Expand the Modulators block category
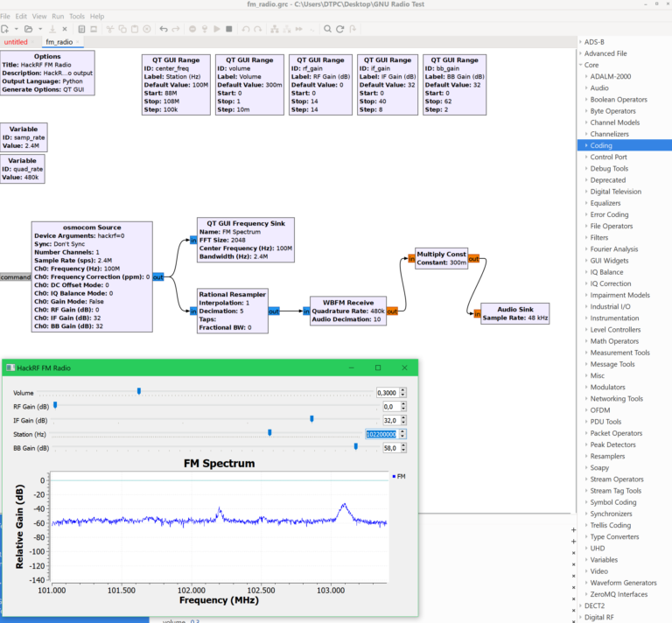 click(x=586, y=387)
